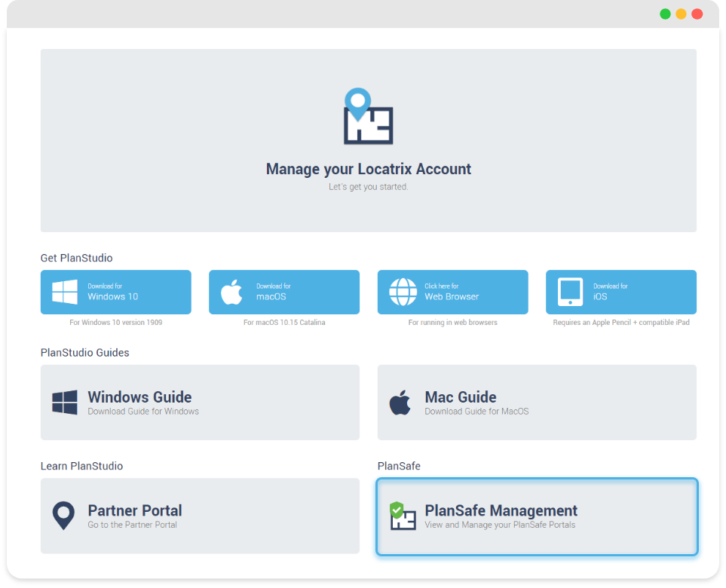Click 'For Windows 10 version 1909' note
The width and height of the screenshot is (726, 588).
(116, 322)
